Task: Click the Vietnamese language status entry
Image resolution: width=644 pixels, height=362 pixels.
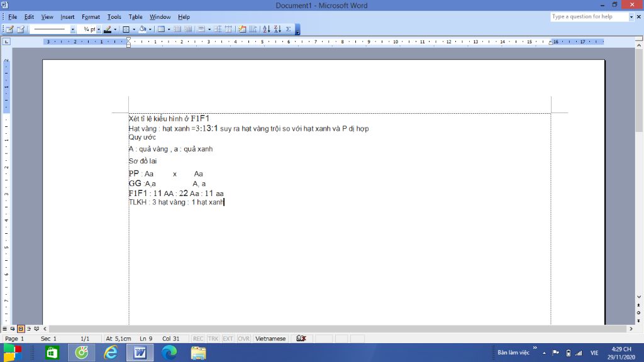Action: point(270,339)
